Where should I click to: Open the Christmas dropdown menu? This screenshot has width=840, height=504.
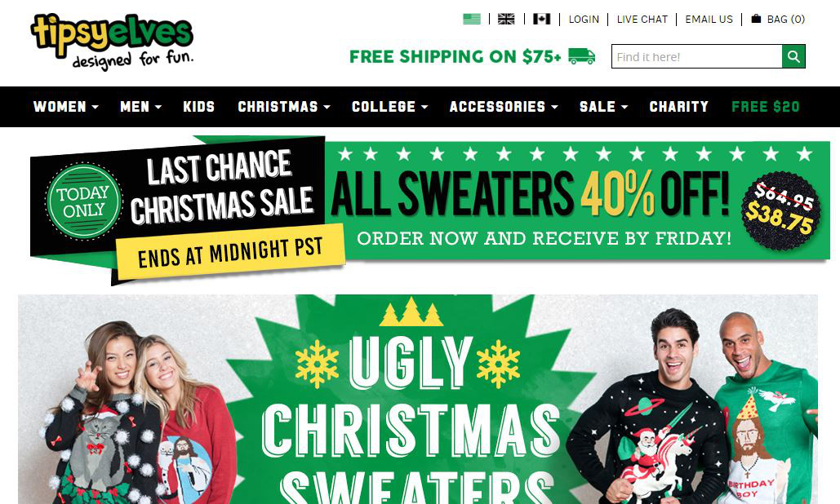[284, 107]
